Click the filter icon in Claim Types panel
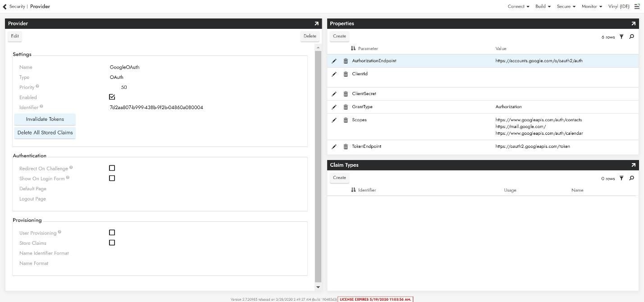 [x=621, y=178]
